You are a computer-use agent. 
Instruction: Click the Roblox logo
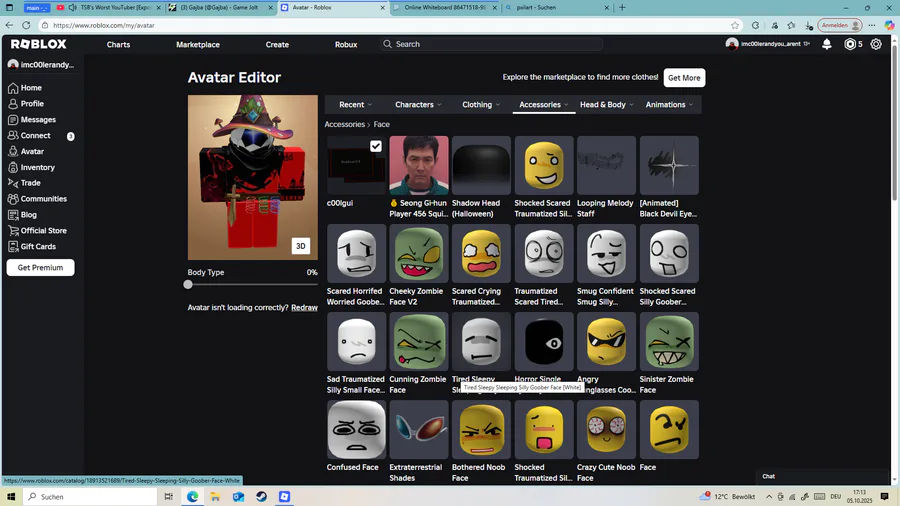click(38, 44)
